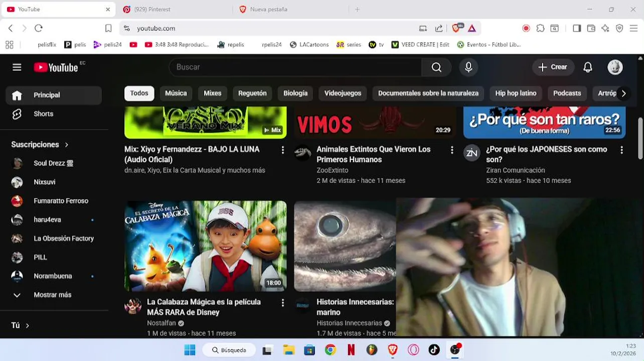Open options for La Calabaza Mágica video
644x361 pixels.
pos(282,303)
